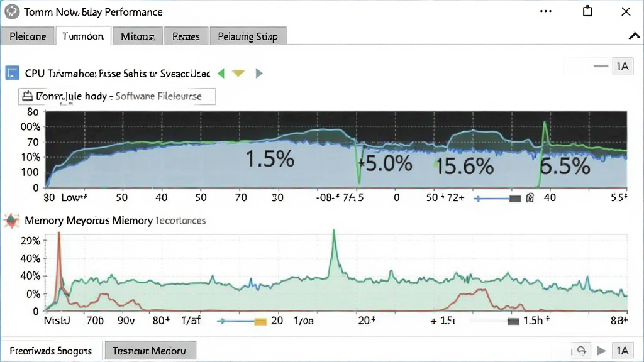The image size is (644, 362).
Task: Click the green left arrow beside the CPU title
Action: coord(221,74)
